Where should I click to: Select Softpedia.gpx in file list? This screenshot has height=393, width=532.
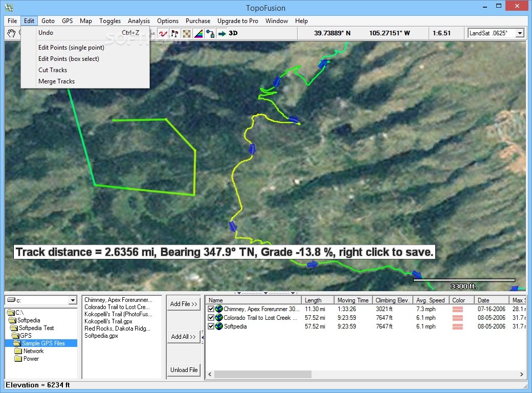coord(101,335)
